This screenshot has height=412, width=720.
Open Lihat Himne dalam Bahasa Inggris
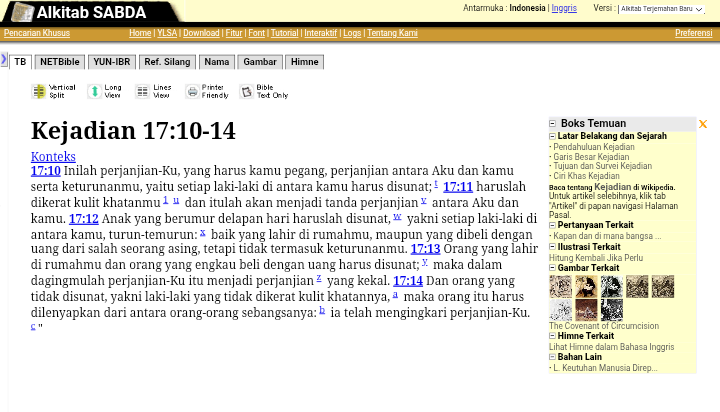(612, 347)
